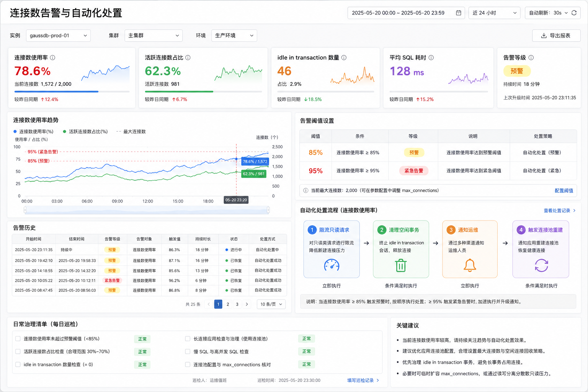Viewport: 588px width, 392px height.
Task: Click the 87.1% trigger value in history
Action: 175,261
